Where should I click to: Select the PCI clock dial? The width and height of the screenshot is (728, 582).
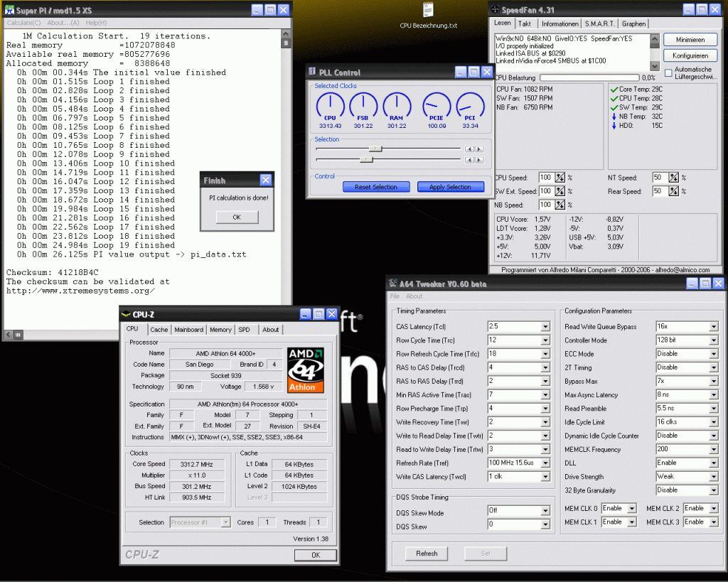click(470, 107)
